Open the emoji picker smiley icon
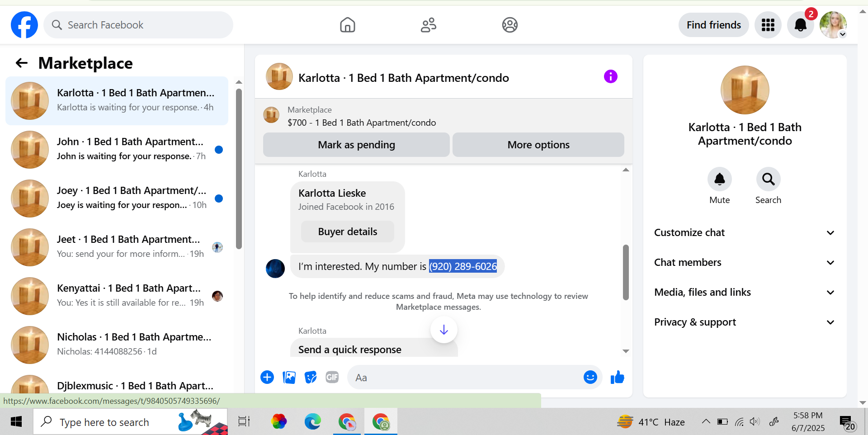The image size is (868, 435). [590, 377]
